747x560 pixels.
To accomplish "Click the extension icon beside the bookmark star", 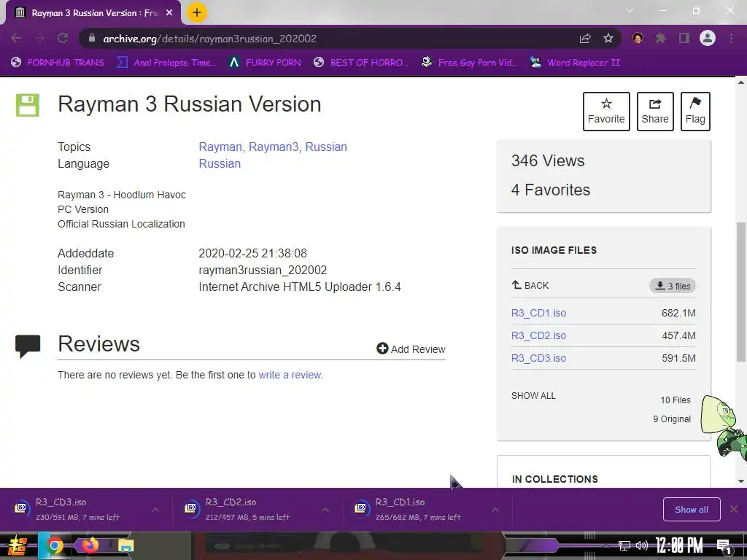I will point(638,39).
